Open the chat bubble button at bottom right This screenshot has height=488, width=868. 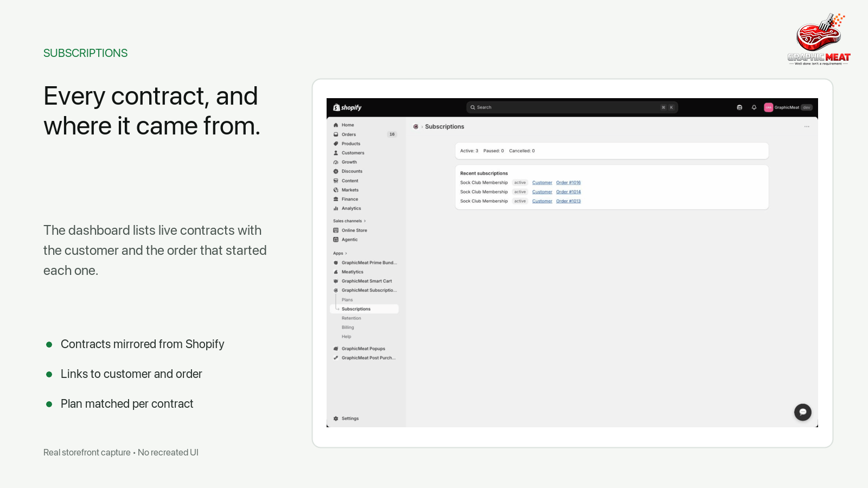(x=803, y=412)
